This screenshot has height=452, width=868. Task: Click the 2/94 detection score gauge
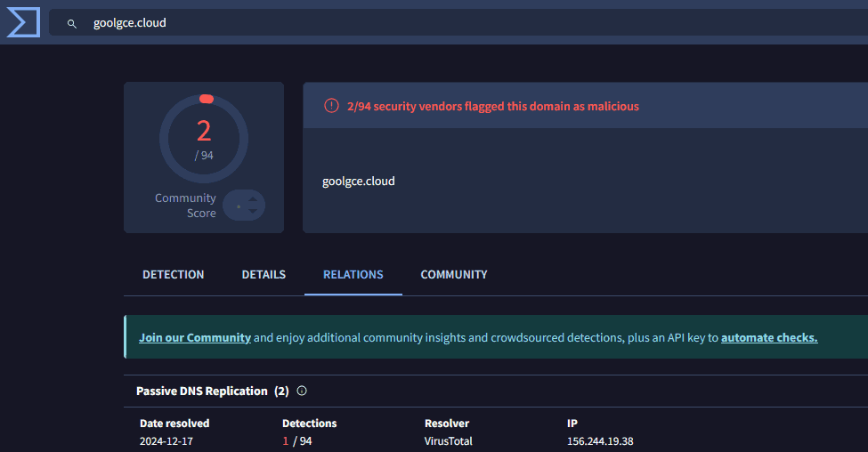coord(204,139)
